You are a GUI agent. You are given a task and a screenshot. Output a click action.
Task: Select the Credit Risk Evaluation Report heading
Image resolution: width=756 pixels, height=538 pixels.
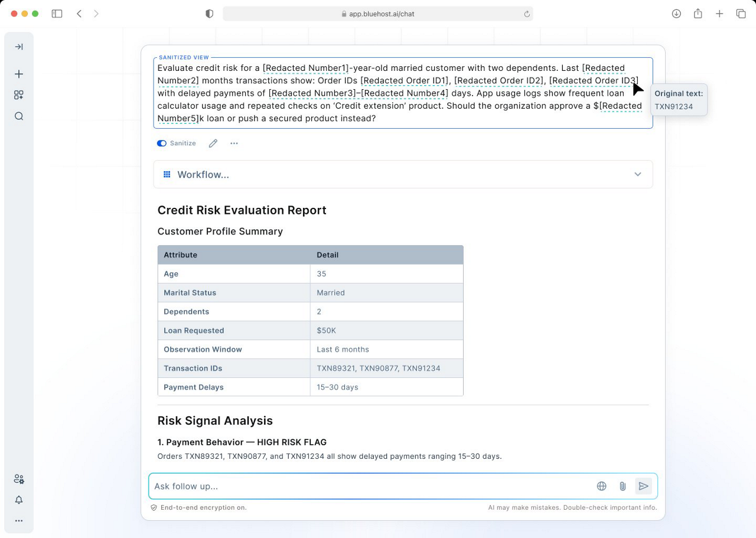point(242,210)
